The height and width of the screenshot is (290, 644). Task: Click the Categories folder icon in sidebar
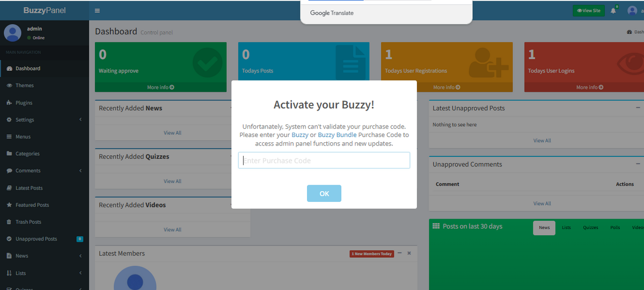pyautogui.click(x=9, y=154)
